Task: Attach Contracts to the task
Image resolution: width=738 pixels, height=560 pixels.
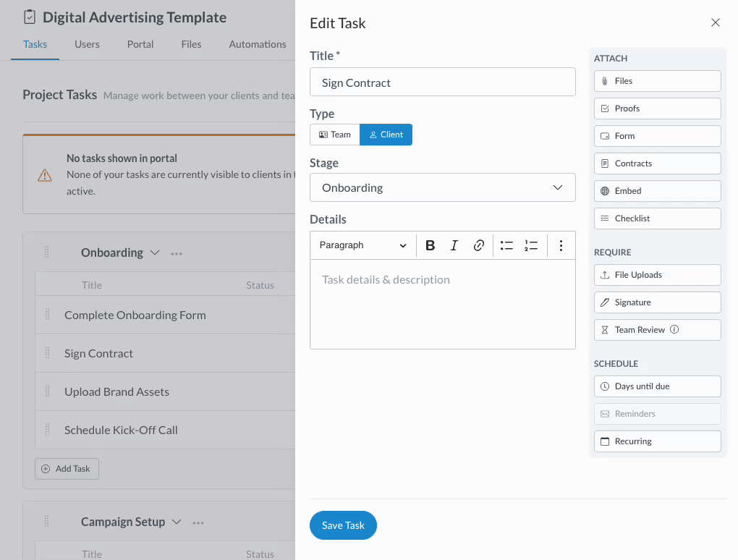Action: pos(657,164)
